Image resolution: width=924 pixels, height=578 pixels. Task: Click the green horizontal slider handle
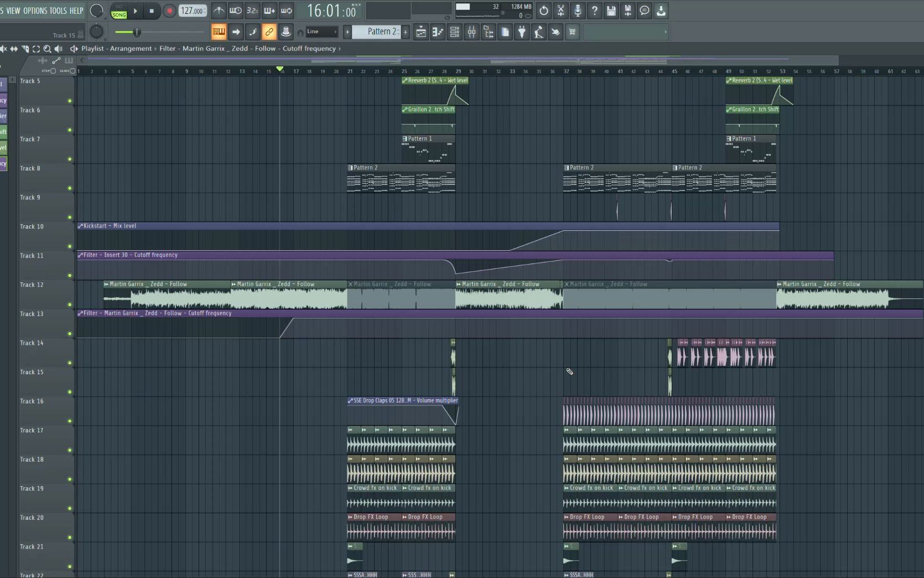[x=137, y=32]
